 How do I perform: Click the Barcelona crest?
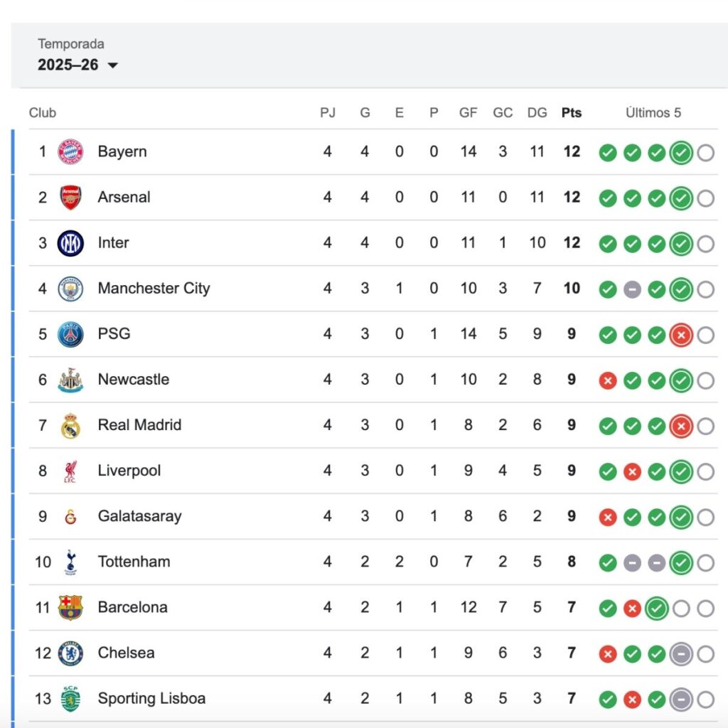(x=70, y=608)
